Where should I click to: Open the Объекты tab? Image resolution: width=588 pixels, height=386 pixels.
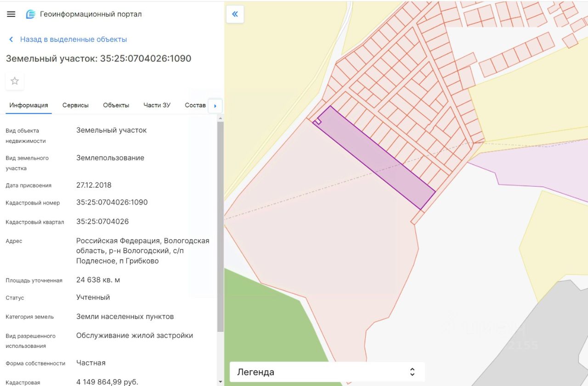coord(116,105)
